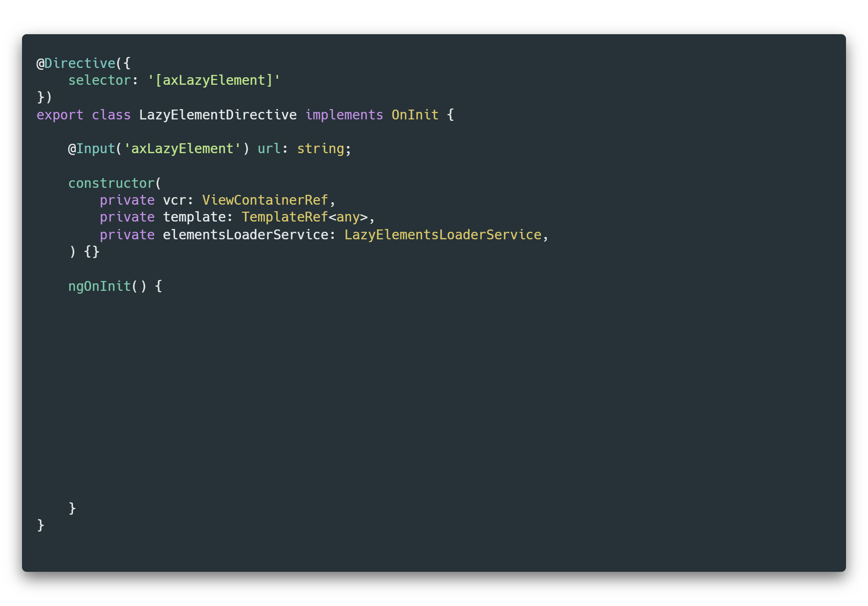868x606 pixels.
Task: Click the export keyword
Action: coord(60,115)
